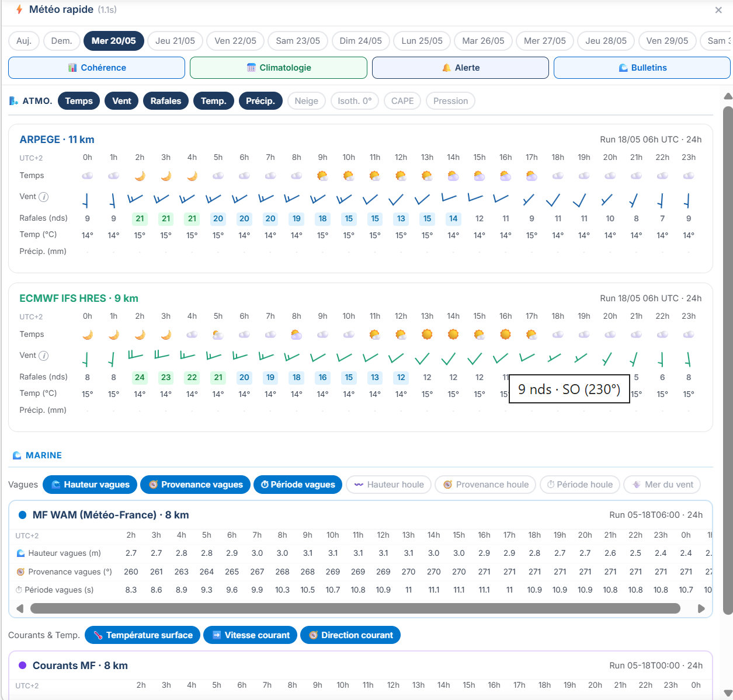Select the Jeu 21/05 date tab
The width and height of the screenshot is (733, 700).
[x=175, y=41]
